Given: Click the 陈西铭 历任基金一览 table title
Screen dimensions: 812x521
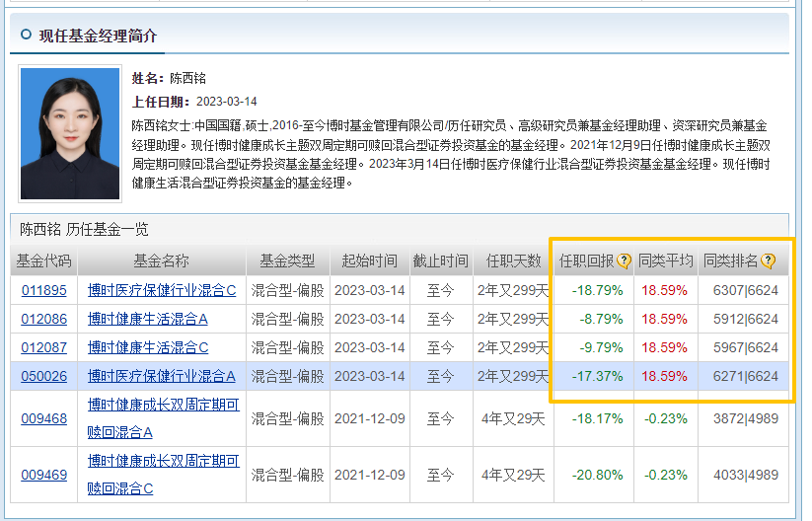Looking at the screenshot, I should pos(85,230).
